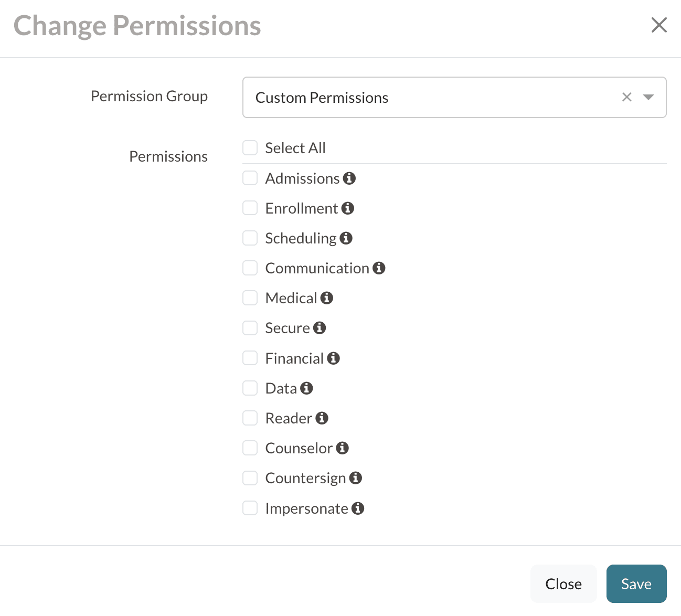Dismiss the Change Permissions dialog with X
Screen dimensions: 681x616
659,25
